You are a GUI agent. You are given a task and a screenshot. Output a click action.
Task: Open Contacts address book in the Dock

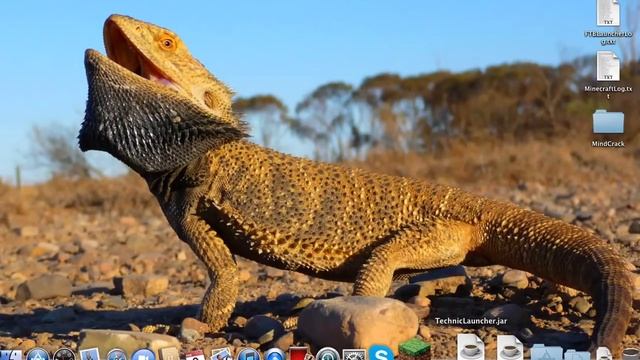coord(169,353)
